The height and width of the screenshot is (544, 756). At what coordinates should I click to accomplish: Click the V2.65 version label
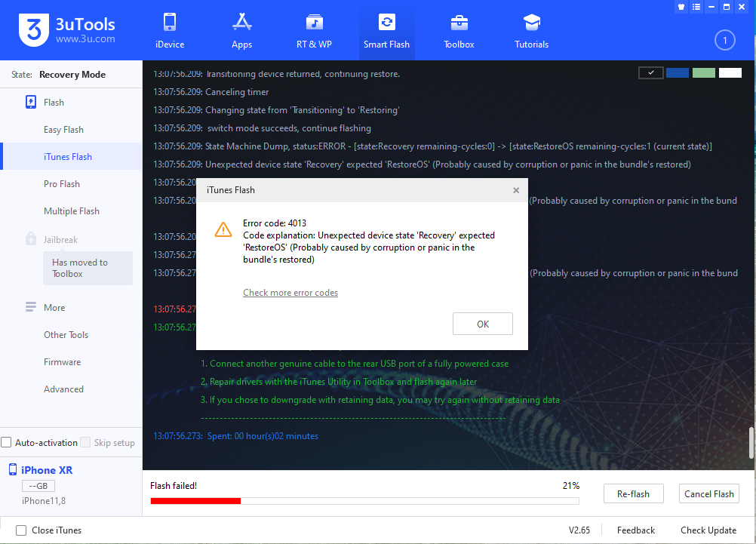tap(579, 530)
